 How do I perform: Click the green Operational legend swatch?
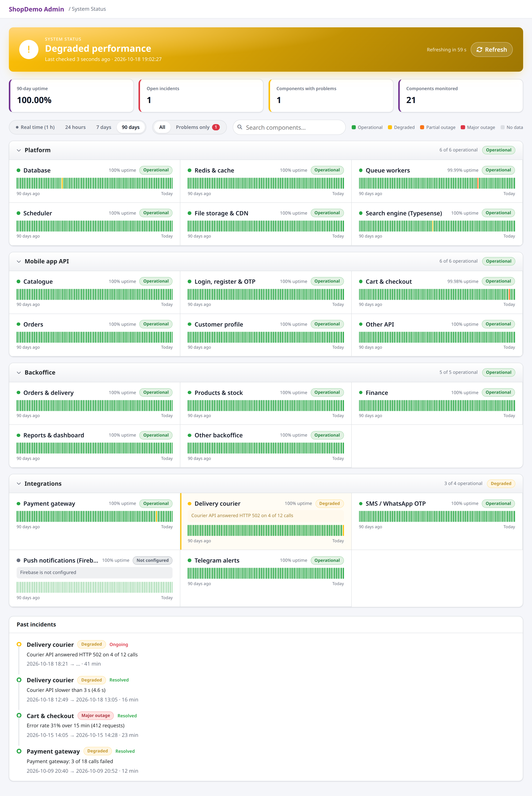(354, 127)
